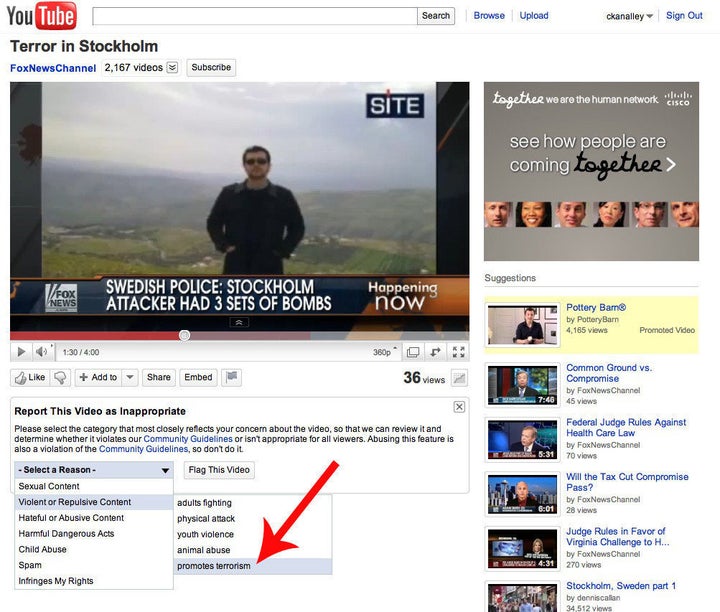This screenshot has height=612, width=720.
Task: Click the Search button
Action: [x=436, y=16]
